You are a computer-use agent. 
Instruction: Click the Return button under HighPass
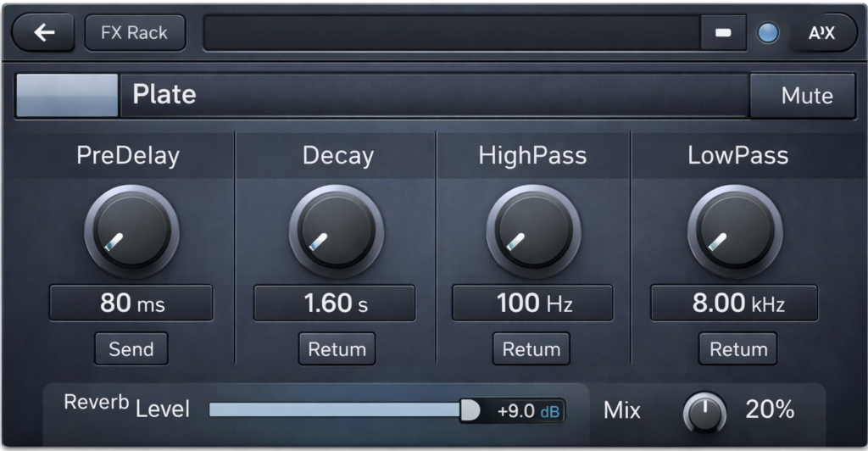click(531, 348)
